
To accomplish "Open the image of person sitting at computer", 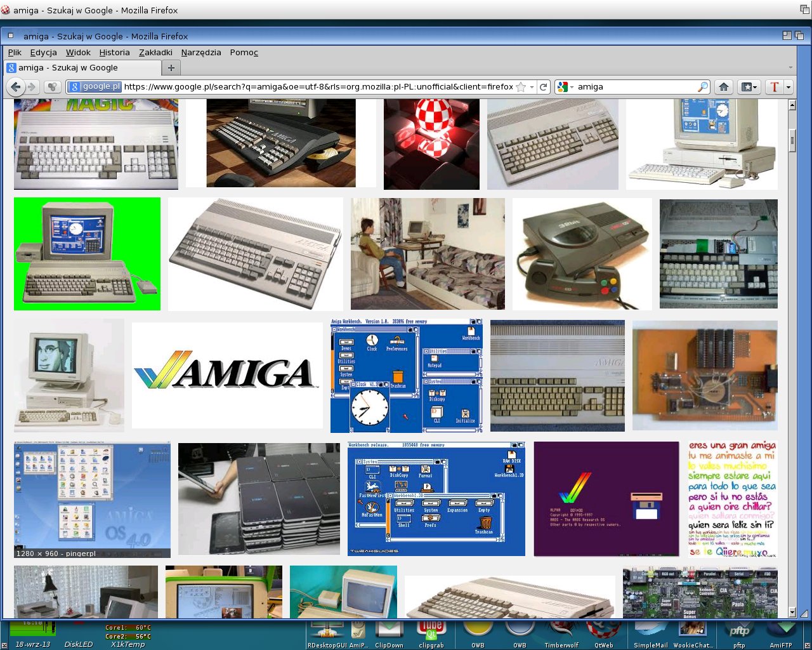I will pos(428,254).
